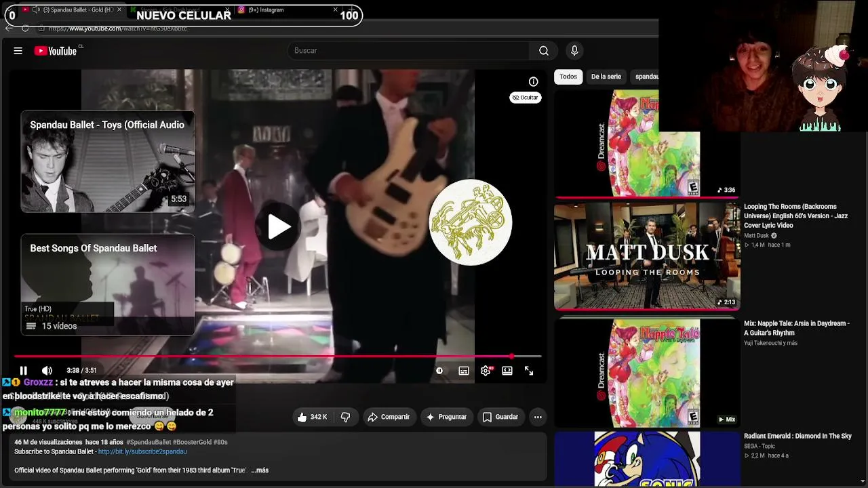
Task: Switch the player to theater mode
Action: 507,371
